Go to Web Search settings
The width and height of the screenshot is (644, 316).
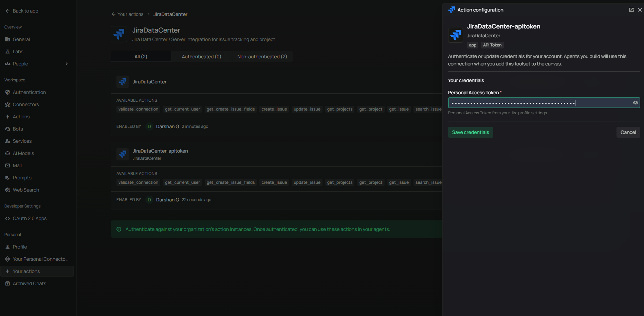pos(37,190)
